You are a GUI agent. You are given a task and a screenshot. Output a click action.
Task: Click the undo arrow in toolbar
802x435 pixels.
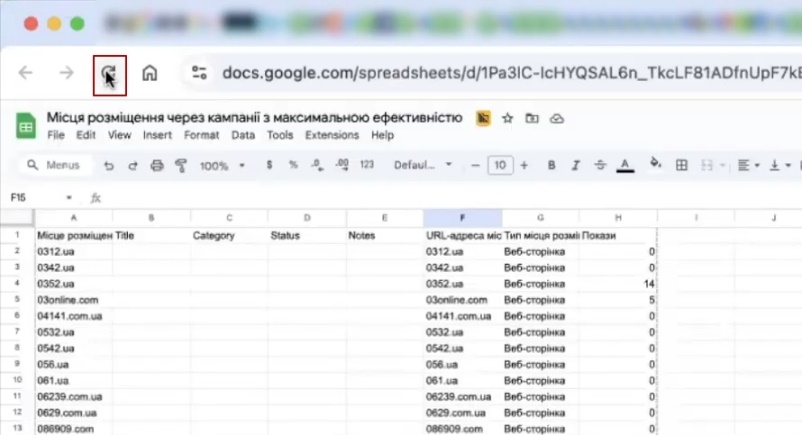tap(109, 165)
